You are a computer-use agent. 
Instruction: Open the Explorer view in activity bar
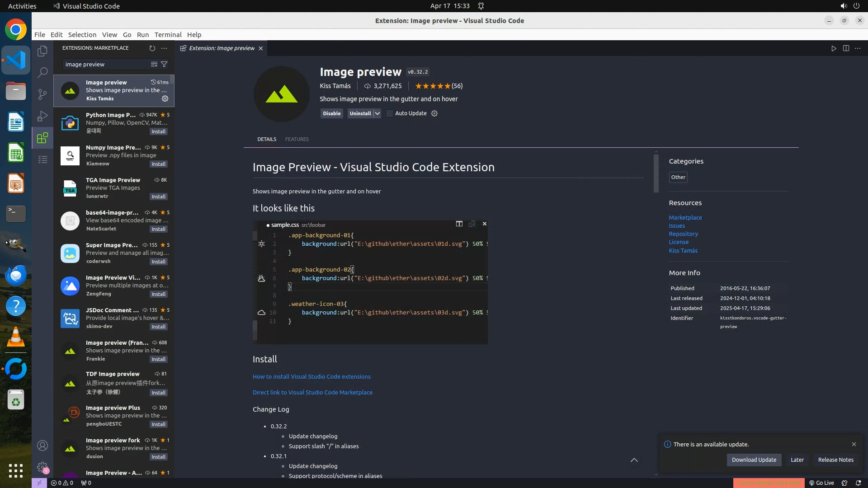tap(42, 51)
